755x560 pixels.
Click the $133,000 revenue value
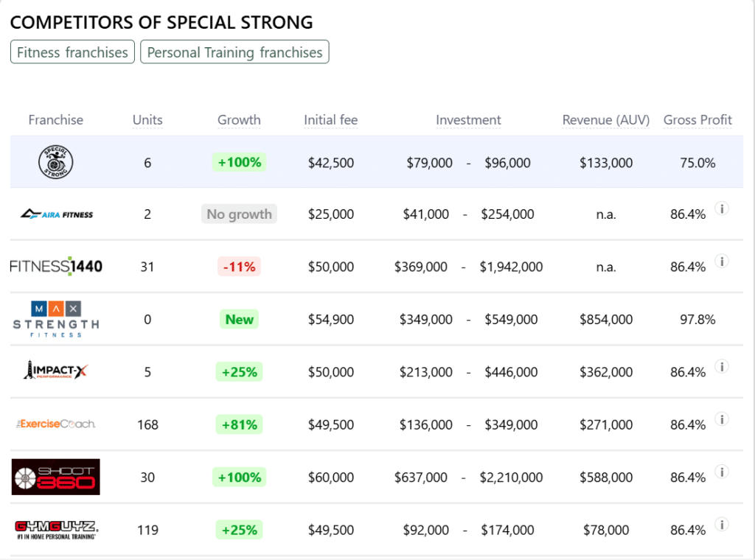606,163
